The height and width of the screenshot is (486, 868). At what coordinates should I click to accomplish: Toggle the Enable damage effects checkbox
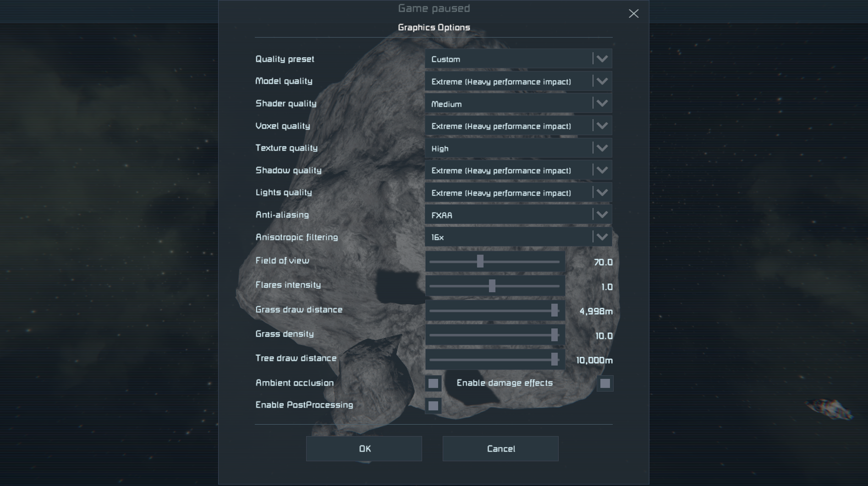point(605,383)
